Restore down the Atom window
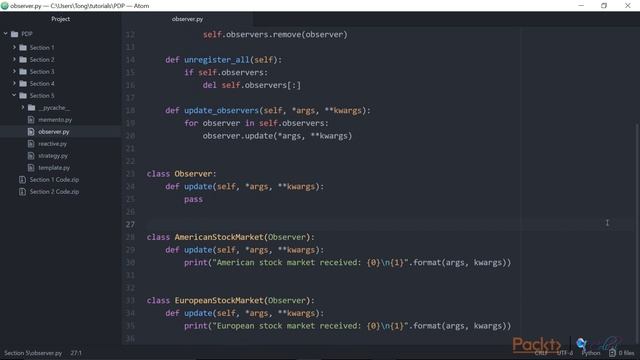Viewport: 640px width, 360px height. coord(604,6)
